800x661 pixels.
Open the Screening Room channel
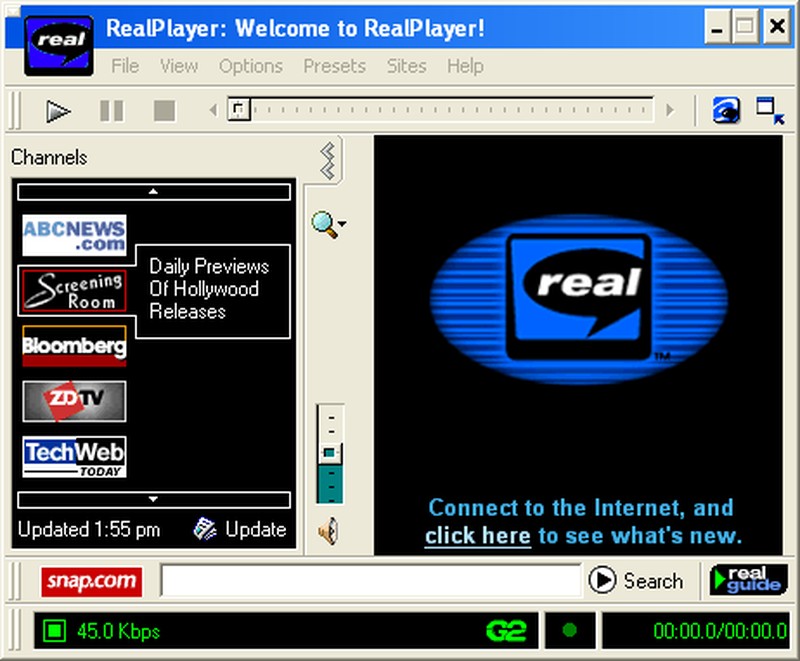[x=74, y=290]
